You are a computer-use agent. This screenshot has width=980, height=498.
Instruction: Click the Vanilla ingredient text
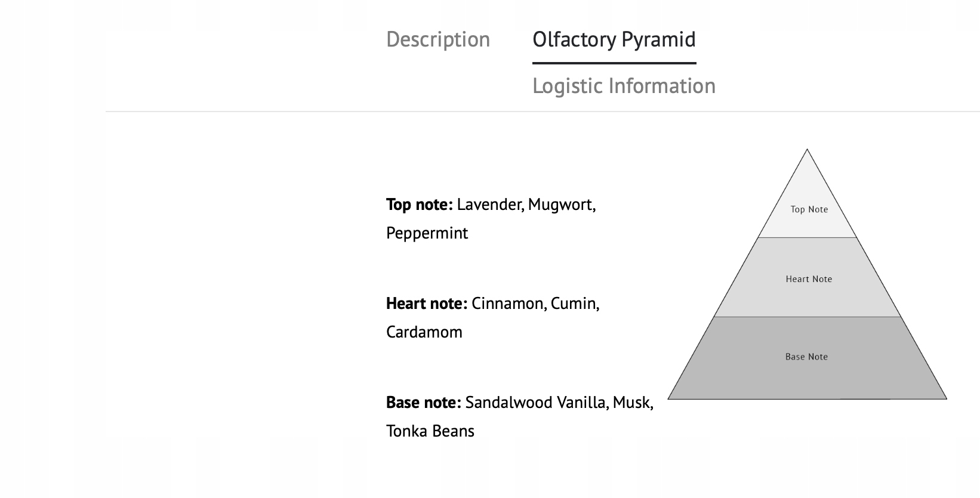(582, 403)
